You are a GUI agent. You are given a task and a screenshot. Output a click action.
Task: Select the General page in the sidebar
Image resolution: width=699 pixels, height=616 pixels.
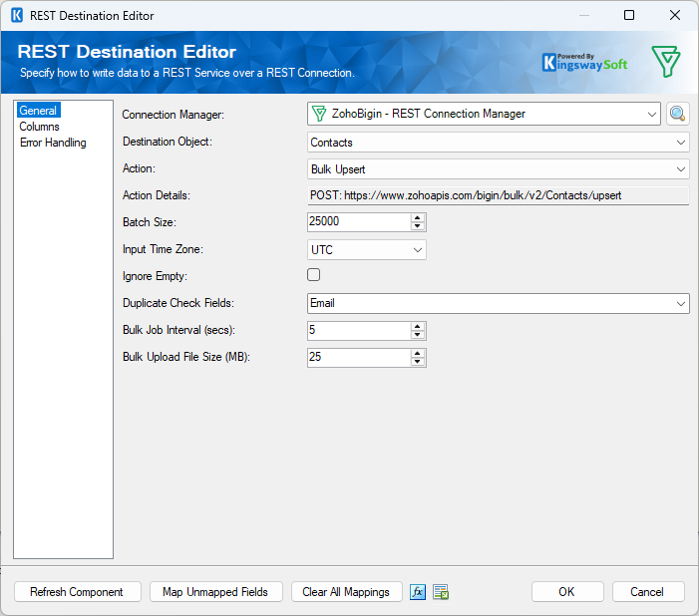click(x=38, y=111)
